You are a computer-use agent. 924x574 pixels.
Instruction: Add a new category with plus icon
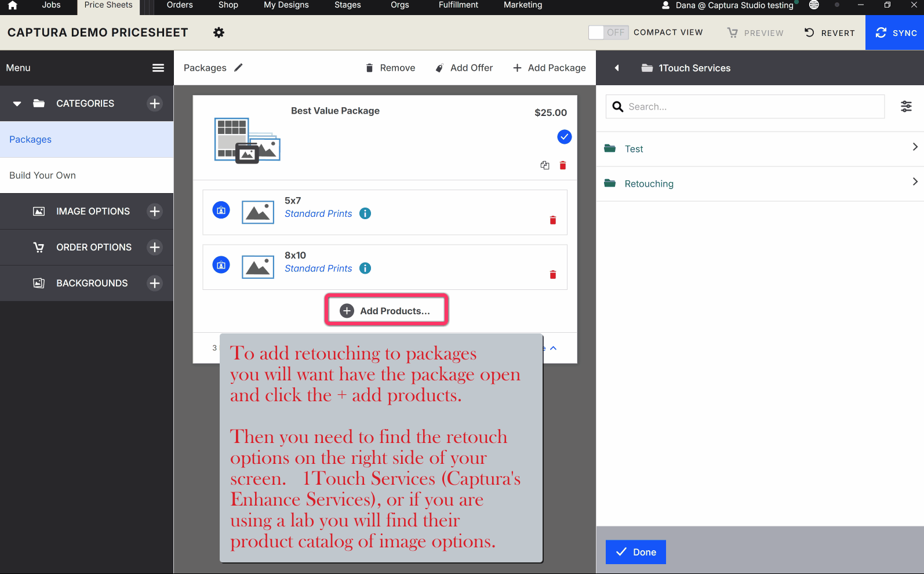pyautogui.click(x=155, y=104)
